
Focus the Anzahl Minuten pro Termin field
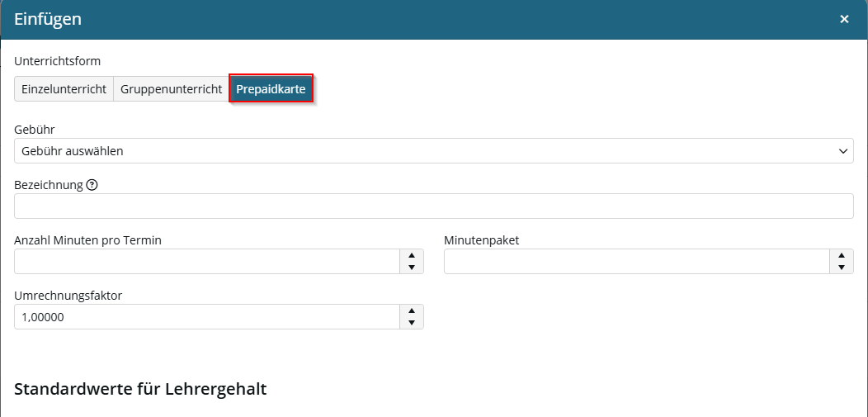click(207, 262)
